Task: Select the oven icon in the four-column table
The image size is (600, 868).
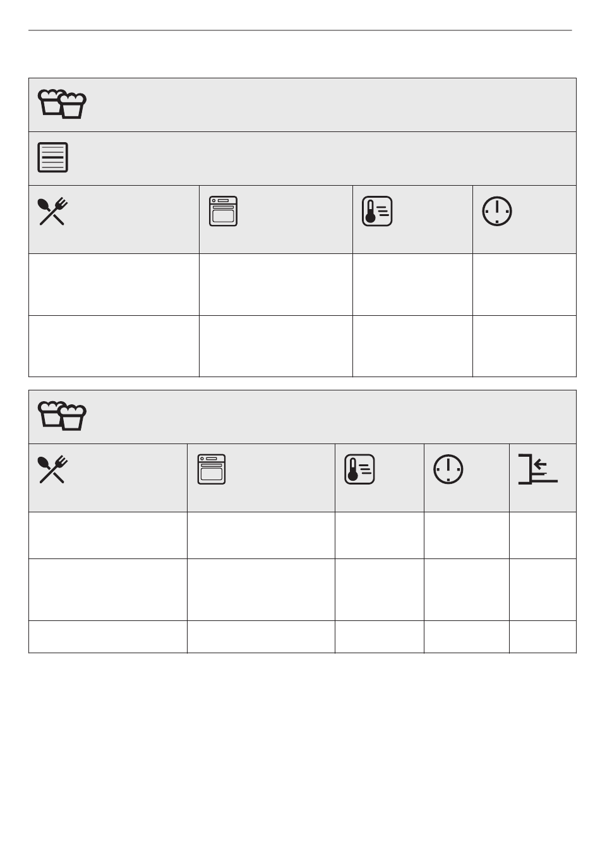Action: click(224, 211)
